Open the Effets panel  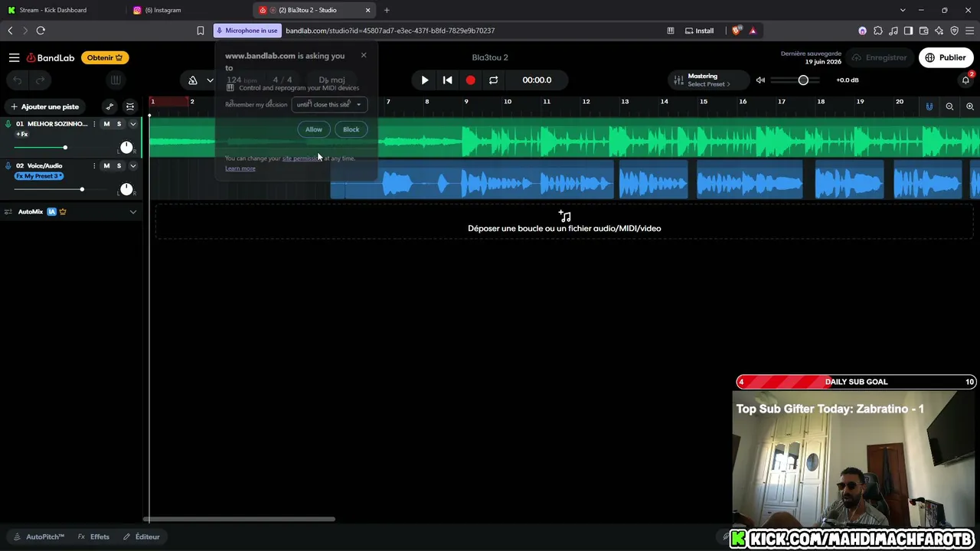(93, 536)
